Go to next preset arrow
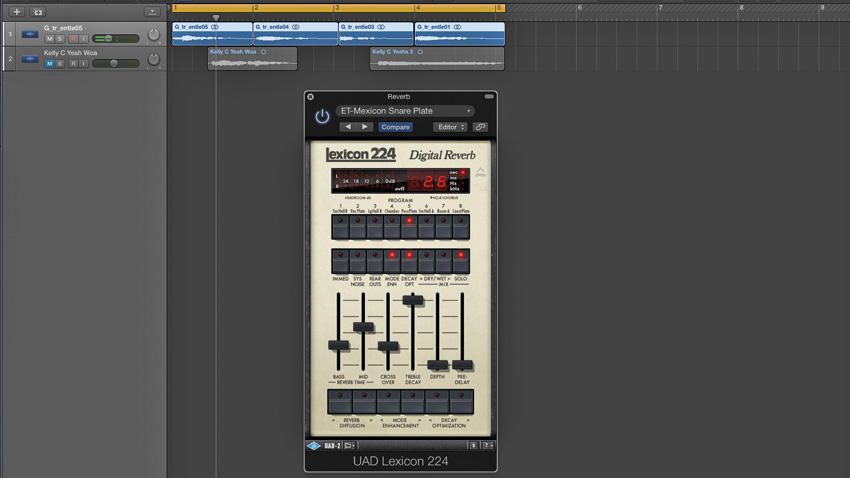 click(365, 127)
